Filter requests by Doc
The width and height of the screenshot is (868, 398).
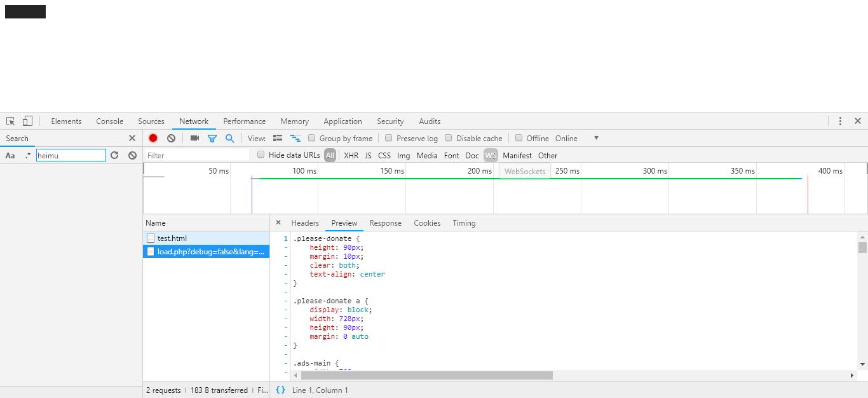pos(472,155)
